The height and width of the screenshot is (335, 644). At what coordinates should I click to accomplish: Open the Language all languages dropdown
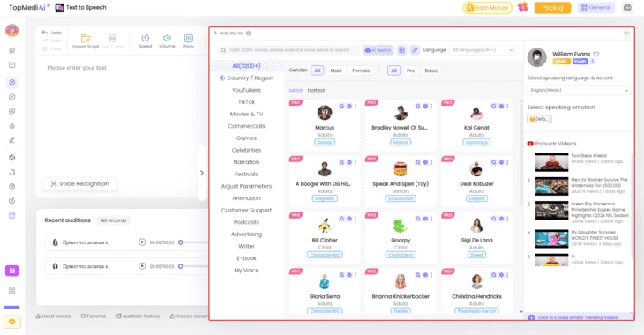coord(482,50)
